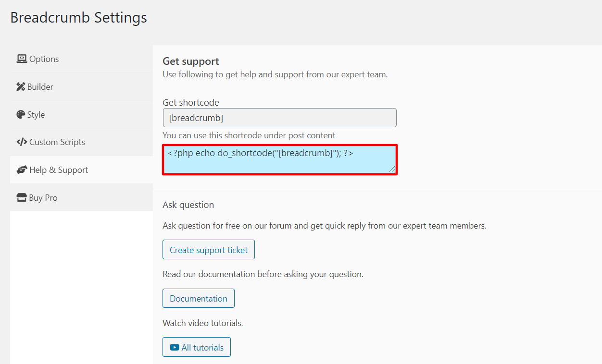This screenshot has width=602, height=364.
Task: Click the highlighted PHP do_shortcode textarea
Action: pyautogui.click(x=279, y=158)
